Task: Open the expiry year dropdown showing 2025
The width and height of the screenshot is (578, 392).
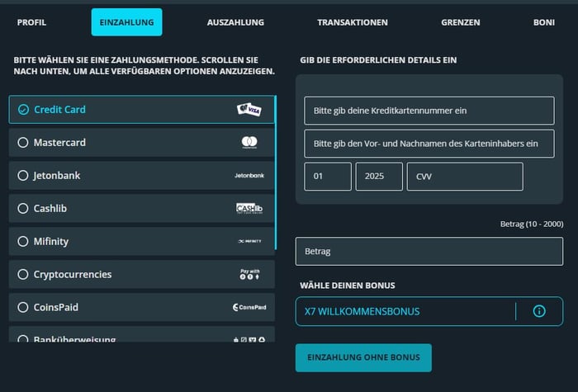Action: [x=379, y=177]
